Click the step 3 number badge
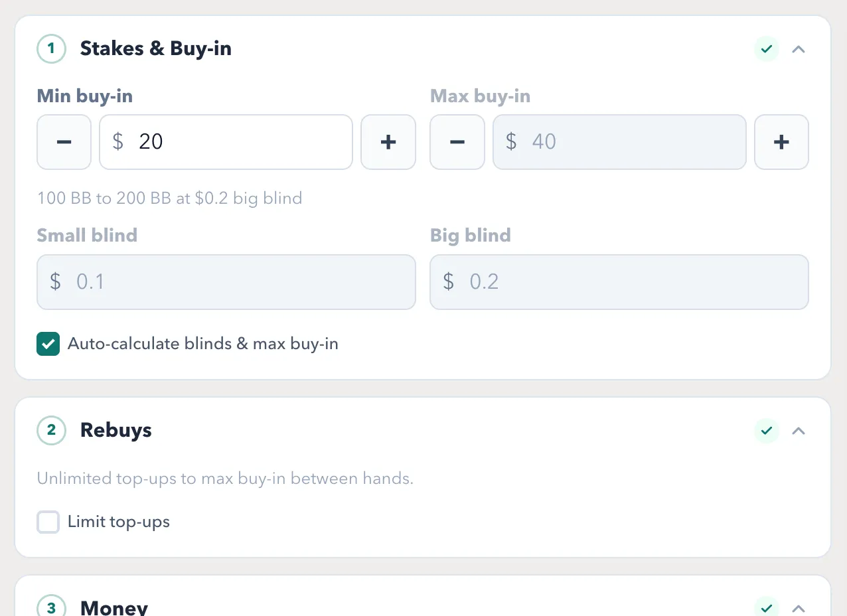Image resolution: width=847 pixels, height=616 pixels. click(x=51, y=607)
